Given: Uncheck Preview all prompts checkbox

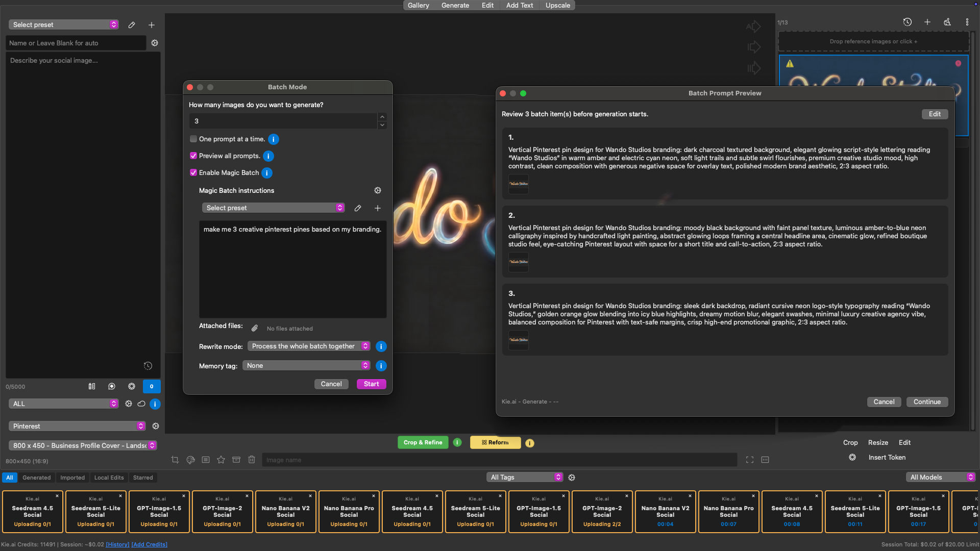Looking at the screenshot, I should [193, 156].
